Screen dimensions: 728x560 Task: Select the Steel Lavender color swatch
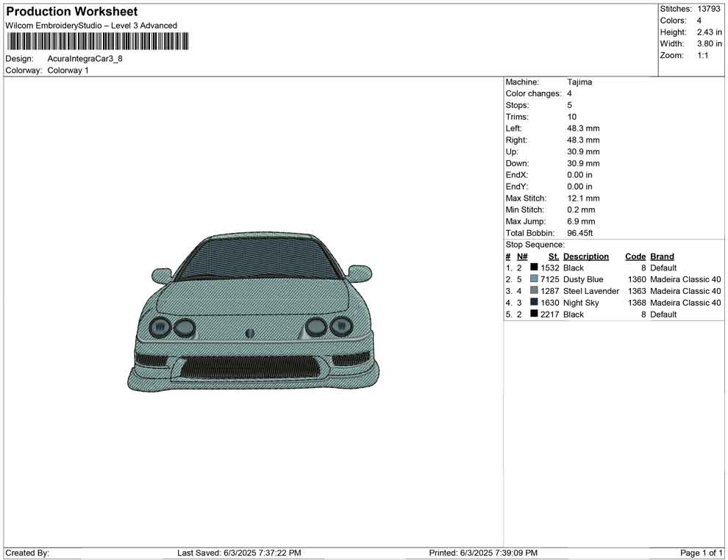click(534, 291)
